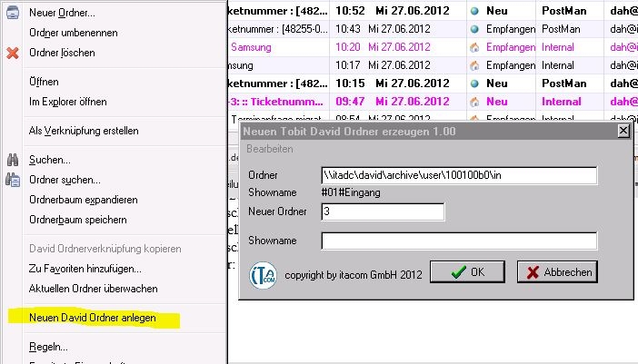Open Suchen... from the menu
This screenshot has width=638, height=364.
click(50, 160)
